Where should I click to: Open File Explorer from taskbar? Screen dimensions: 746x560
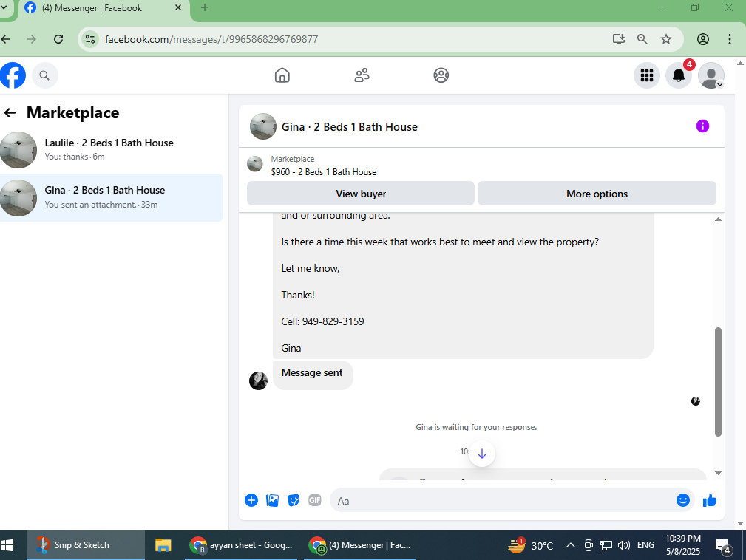click(163, 545)
